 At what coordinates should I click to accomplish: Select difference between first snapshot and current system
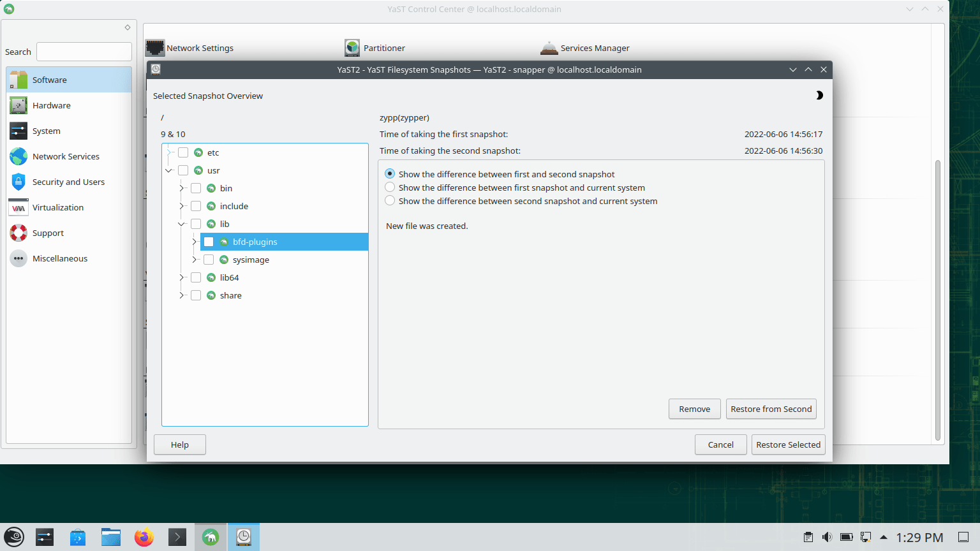[x=390, y=187]
